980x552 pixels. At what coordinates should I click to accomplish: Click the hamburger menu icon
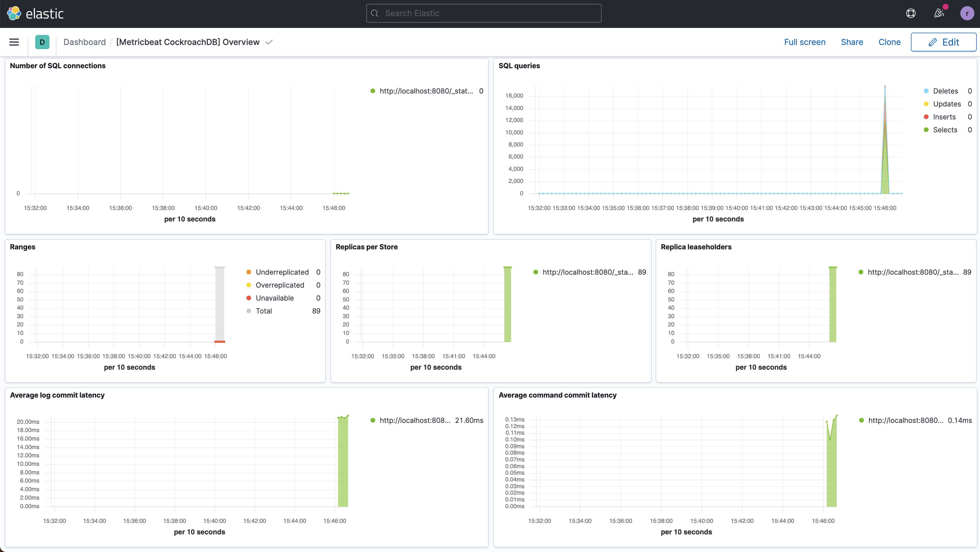click(14, 42)
